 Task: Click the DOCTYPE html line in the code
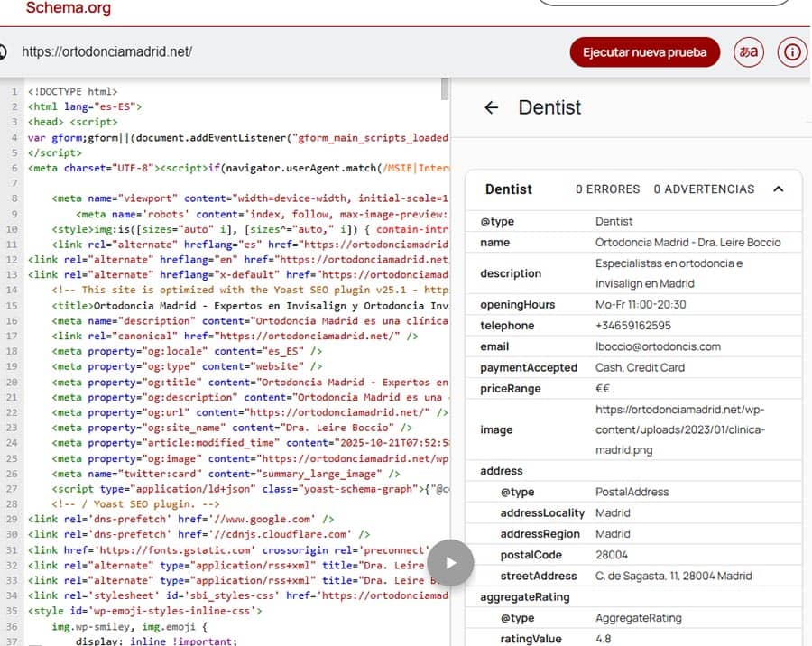point(72,92)
